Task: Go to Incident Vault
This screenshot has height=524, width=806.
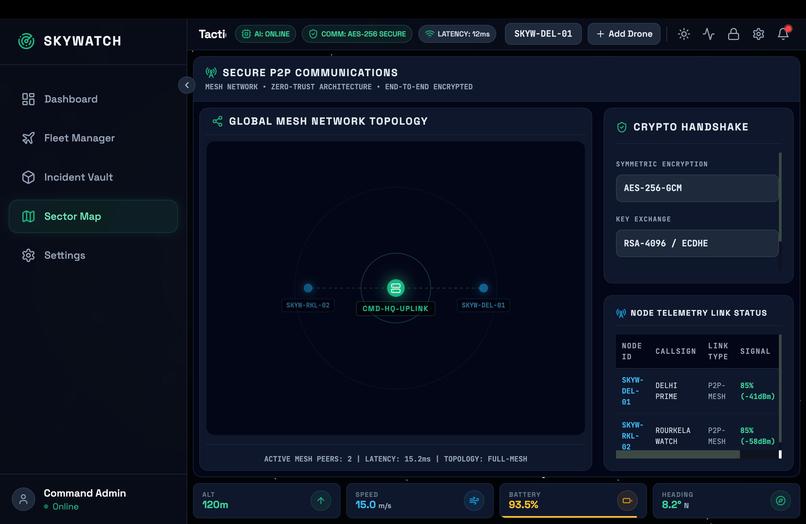Action: pyautogui.click(x=94, y=177)
